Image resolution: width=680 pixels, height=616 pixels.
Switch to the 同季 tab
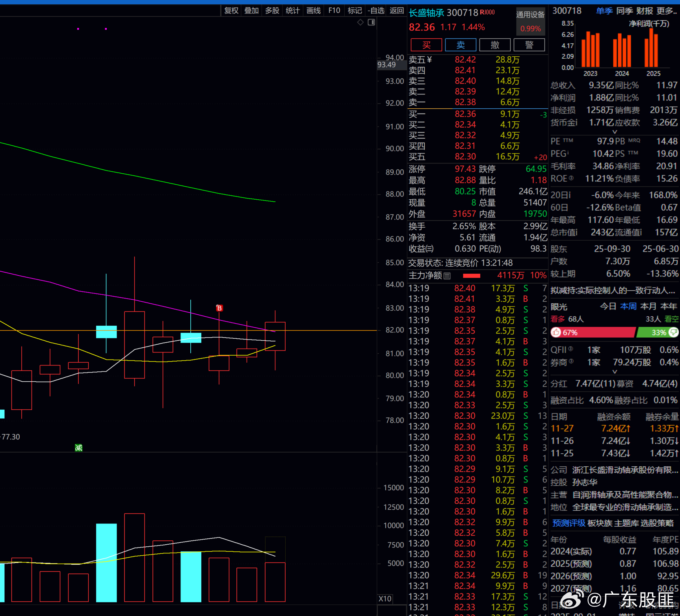pos(624,11)
